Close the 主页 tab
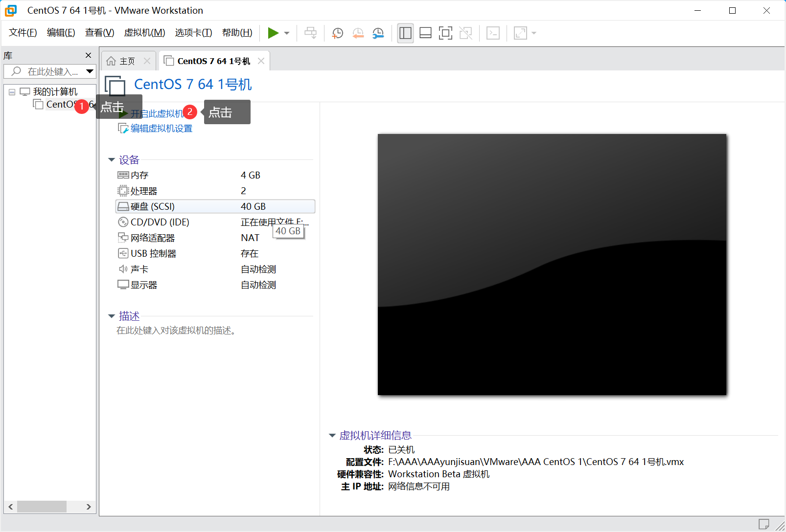Screen dimensions: 786x532 (147, 61)
